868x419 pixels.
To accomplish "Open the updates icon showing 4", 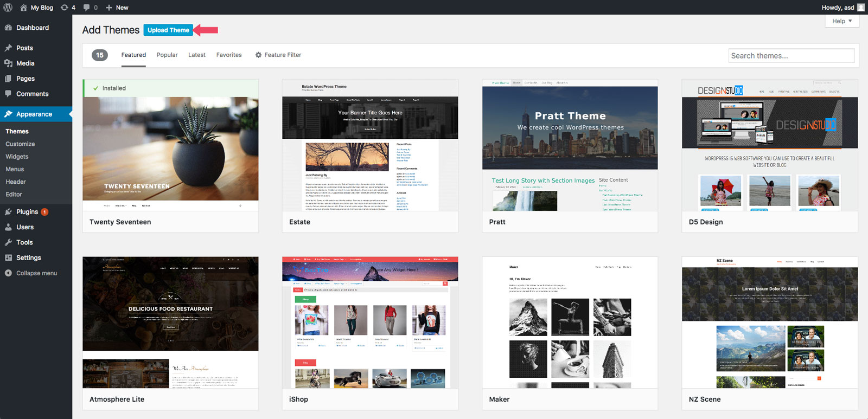I will pyautogui.click(x=65, y=8).
